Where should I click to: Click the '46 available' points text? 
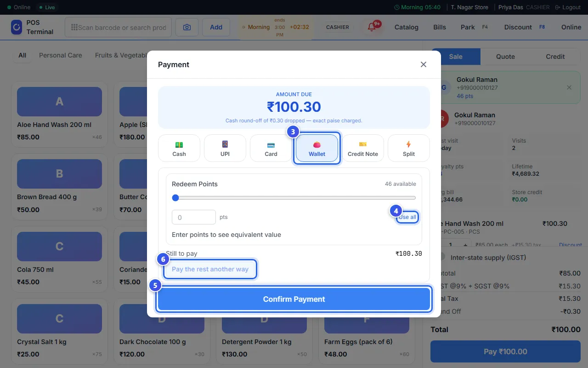tap(401, 184)
